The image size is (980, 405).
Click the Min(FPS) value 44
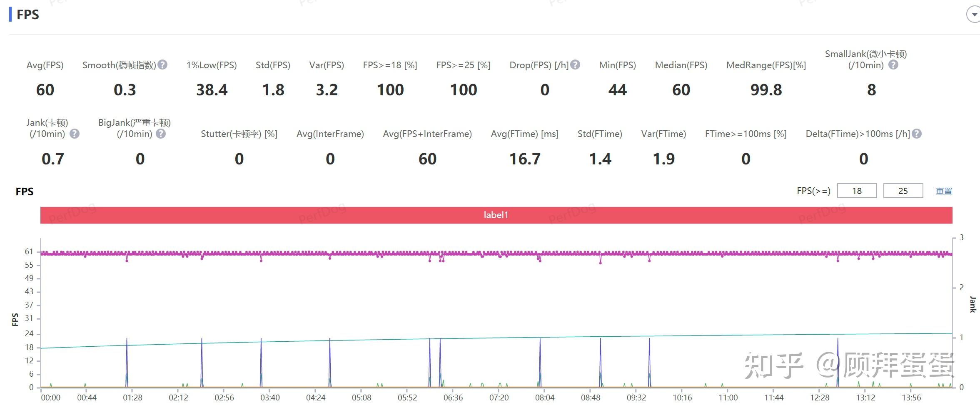[x=617, y=90]
